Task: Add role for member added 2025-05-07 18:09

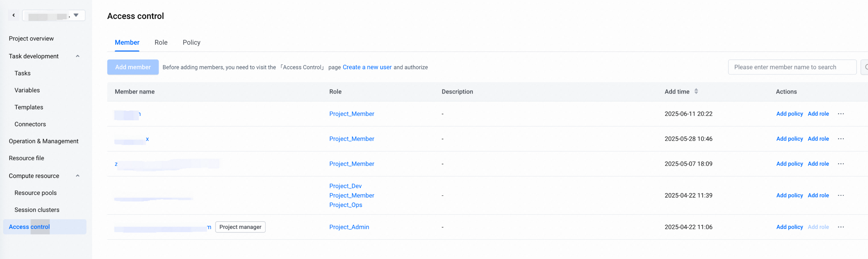Action: (818, 164)
